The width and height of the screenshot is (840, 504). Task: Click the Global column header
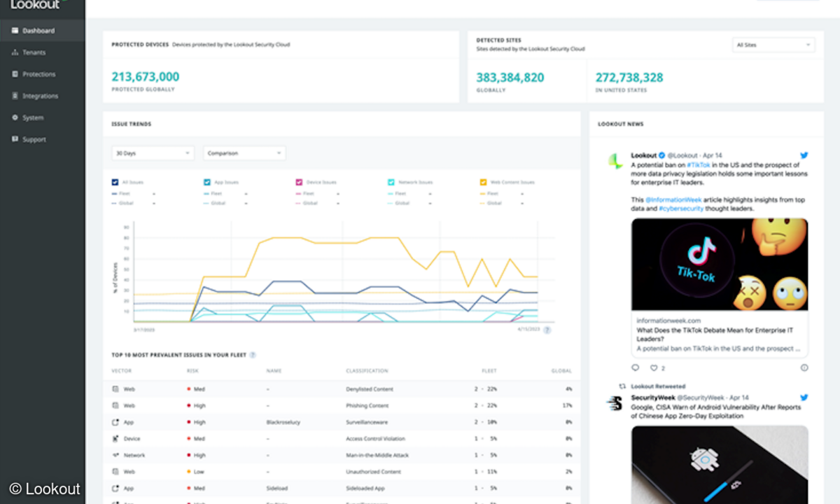pyautogui.click(x=563, y=371)
